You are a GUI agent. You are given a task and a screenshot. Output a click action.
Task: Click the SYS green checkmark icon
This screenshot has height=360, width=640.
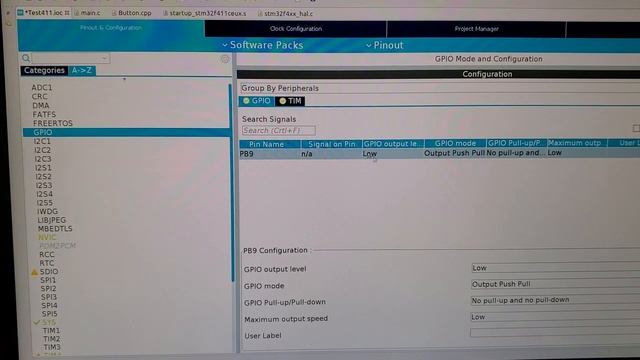tap(37, 322)
